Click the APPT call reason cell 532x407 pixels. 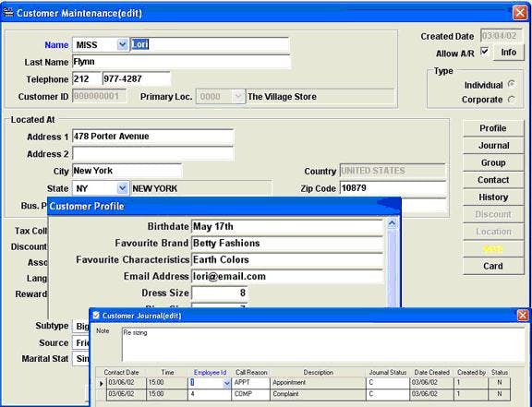tap(251, 383)
